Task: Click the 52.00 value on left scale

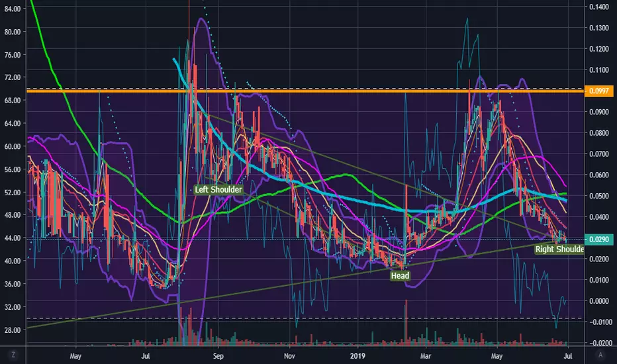Action: click(x=12, y=192)
